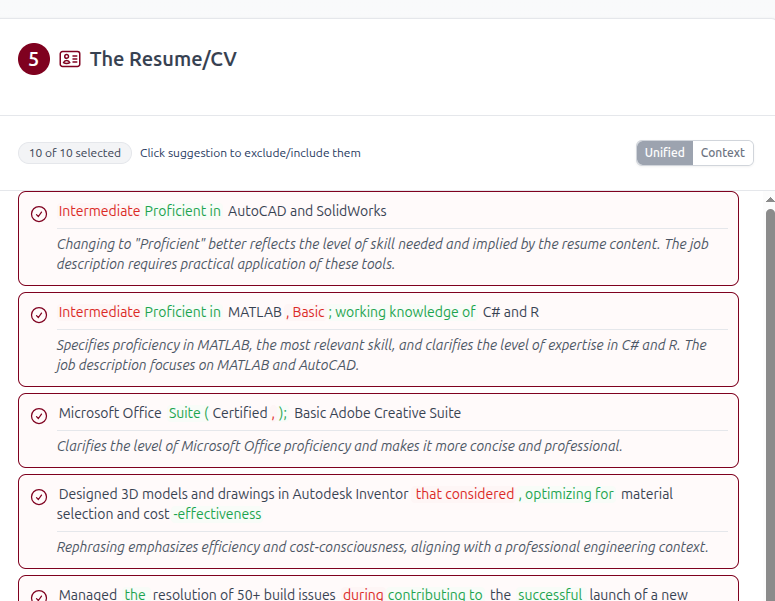Image resolution: width=775 pixels, height=601 pixels.
Task: Click the Resume/CV ID card icon
Action: point(70,59)
